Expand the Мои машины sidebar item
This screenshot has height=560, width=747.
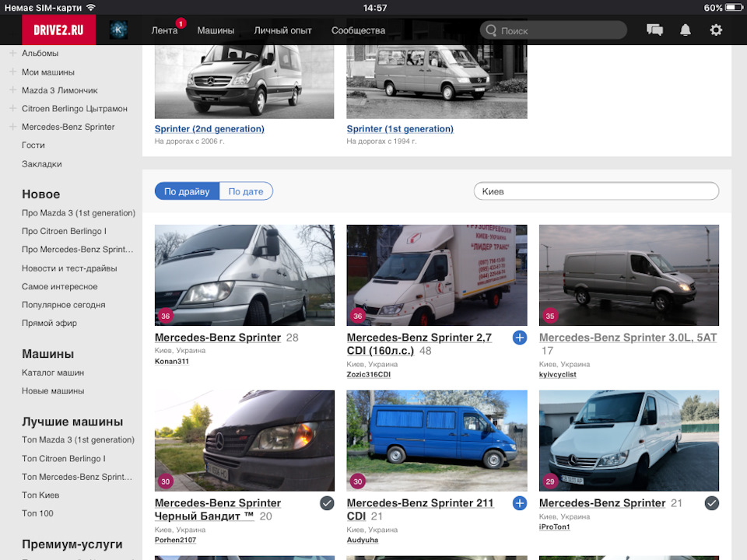(x=13, y=72)
